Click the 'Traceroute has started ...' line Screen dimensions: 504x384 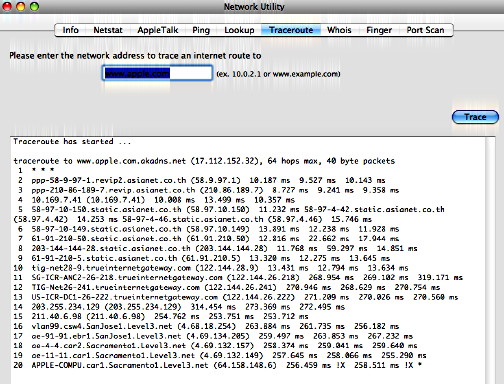(72, 141)
